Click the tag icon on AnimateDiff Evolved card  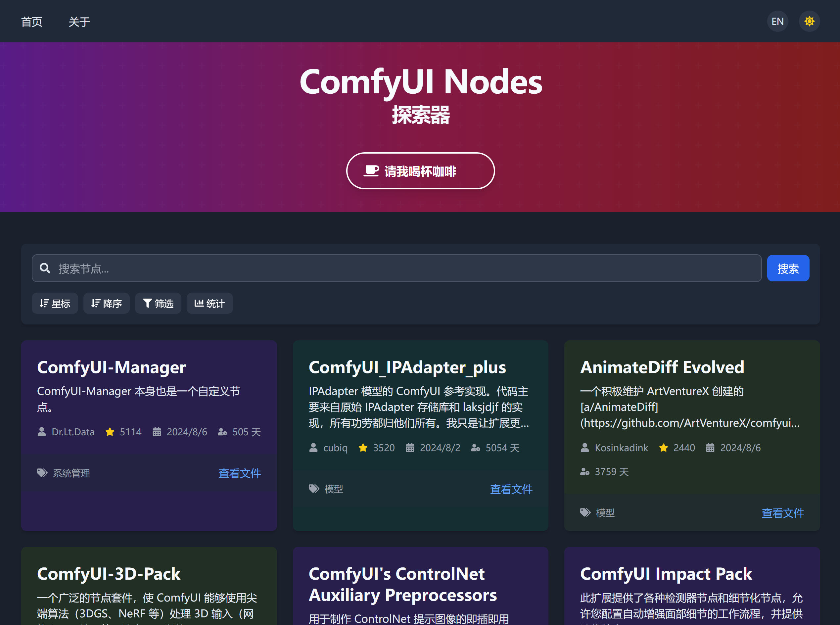[585, 513]
